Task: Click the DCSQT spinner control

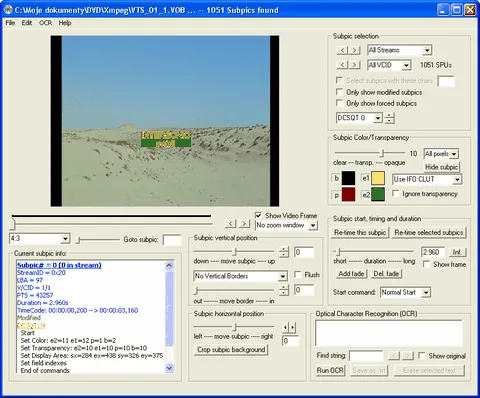Action: [389, 118]
